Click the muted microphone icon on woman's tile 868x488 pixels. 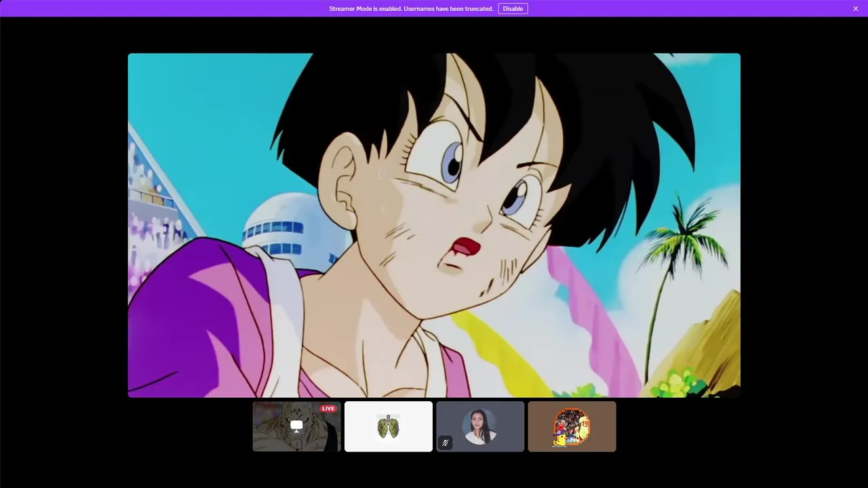coord(445,443)
